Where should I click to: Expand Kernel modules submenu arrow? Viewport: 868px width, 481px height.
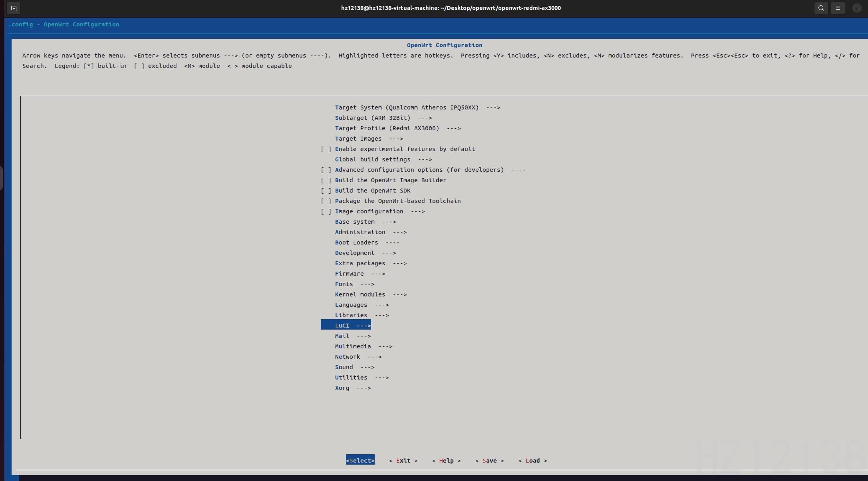pos(400,294)
